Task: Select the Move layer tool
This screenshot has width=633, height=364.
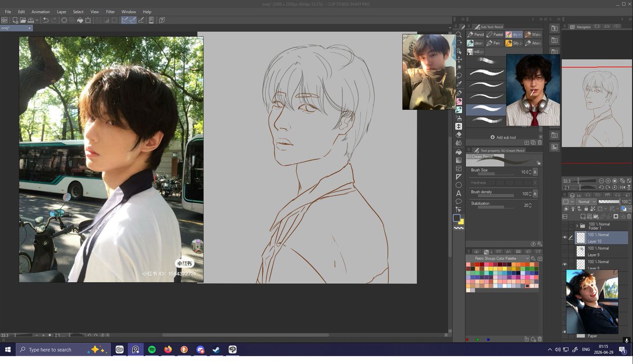Action: pyautogui.click(x=459, y=59)
